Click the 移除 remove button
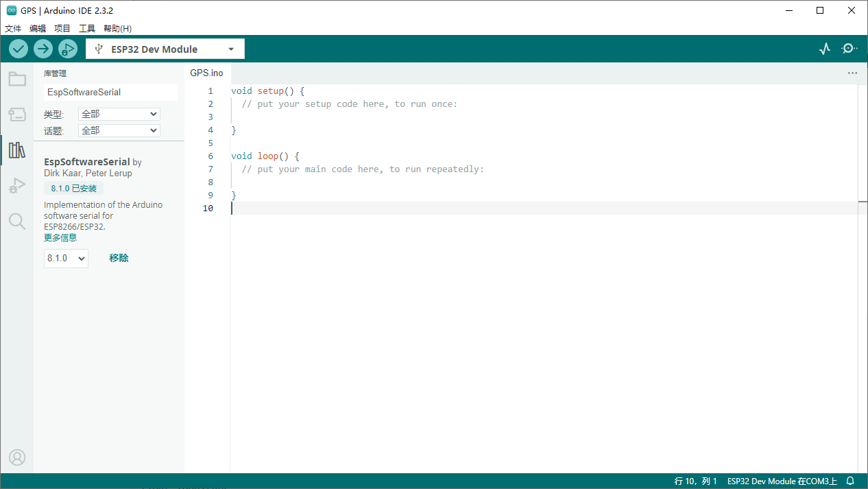The height and width of the screenshot is (489, 868). pyautogui.click(x=119, y=258)
